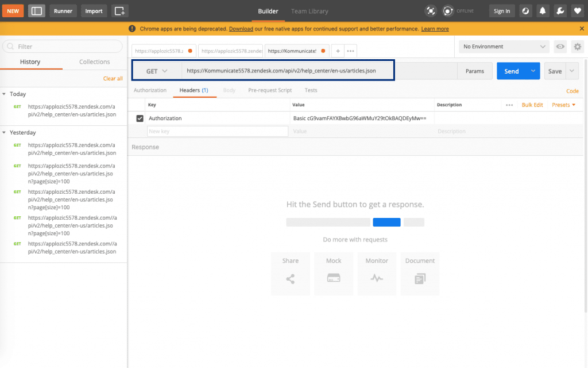Screen dimensions: 588x368
Task: Click the new header Description field
Action: click(508, 132)
